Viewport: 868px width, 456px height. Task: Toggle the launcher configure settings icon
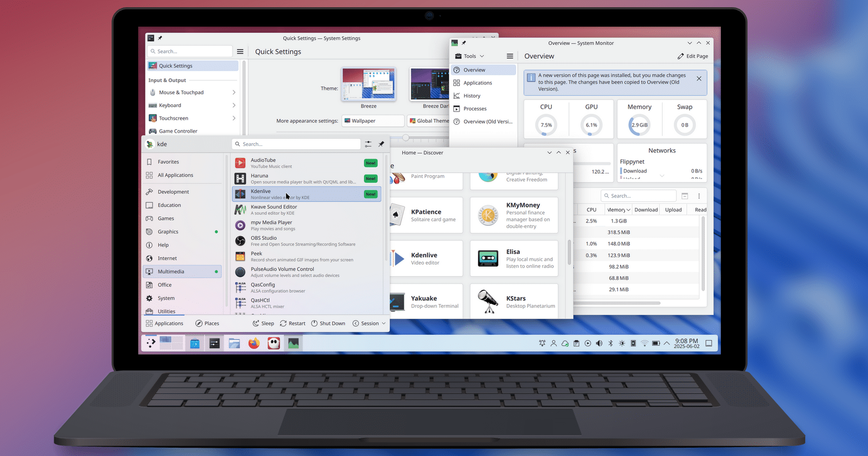tap(368, 144)
